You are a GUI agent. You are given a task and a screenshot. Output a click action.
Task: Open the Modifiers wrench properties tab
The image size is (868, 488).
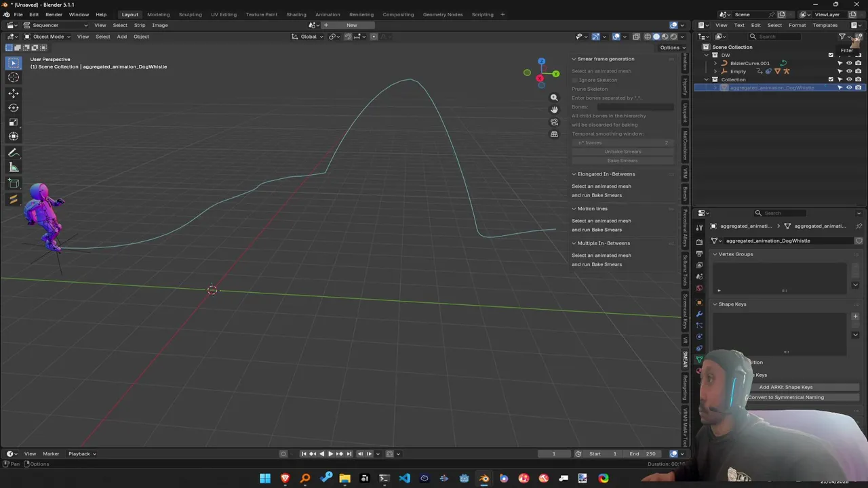click(x=699, y=314)
